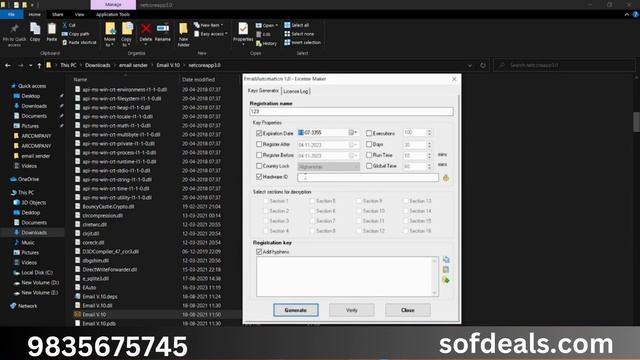640x360 pixels.
Task: Click Select all in ribbon
Action: pos(296,25)
